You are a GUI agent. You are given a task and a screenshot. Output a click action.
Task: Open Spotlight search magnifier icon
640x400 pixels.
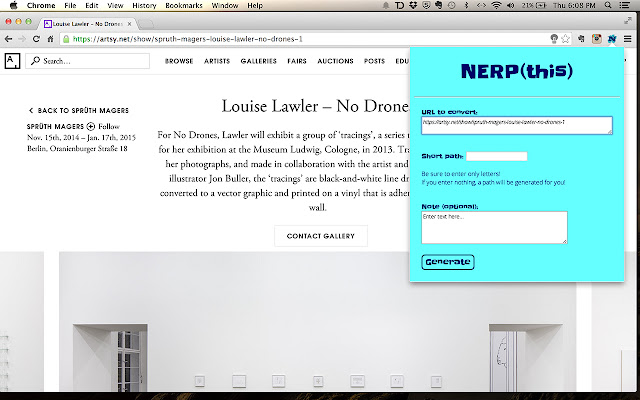(x=608, y=5)
